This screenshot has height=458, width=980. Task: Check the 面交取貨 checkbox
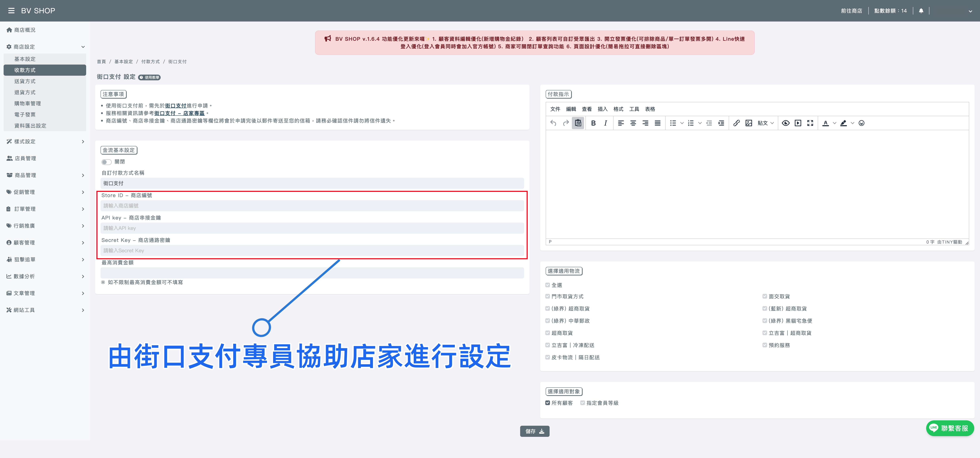(764, 296)
